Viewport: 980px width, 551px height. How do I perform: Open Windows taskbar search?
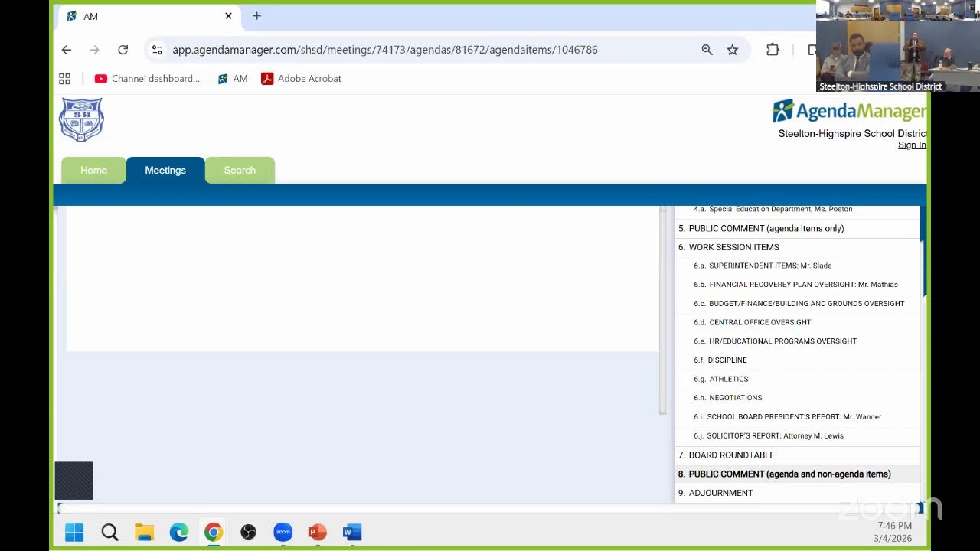click(x=109, y=533)
